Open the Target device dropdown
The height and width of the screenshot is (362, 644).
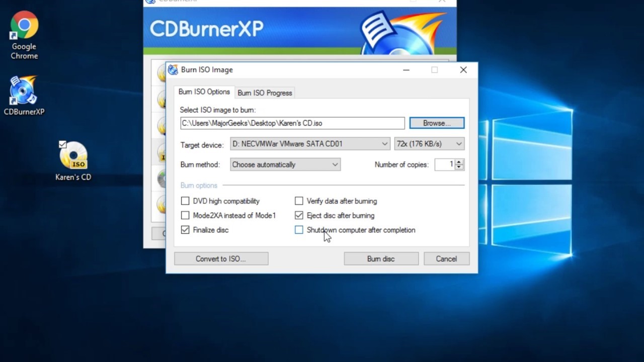click(385, 144)
